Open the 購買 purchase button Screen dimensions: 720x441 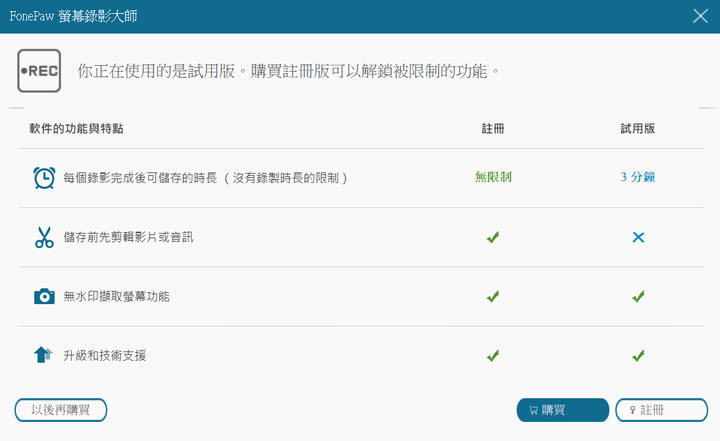point(562,410)
